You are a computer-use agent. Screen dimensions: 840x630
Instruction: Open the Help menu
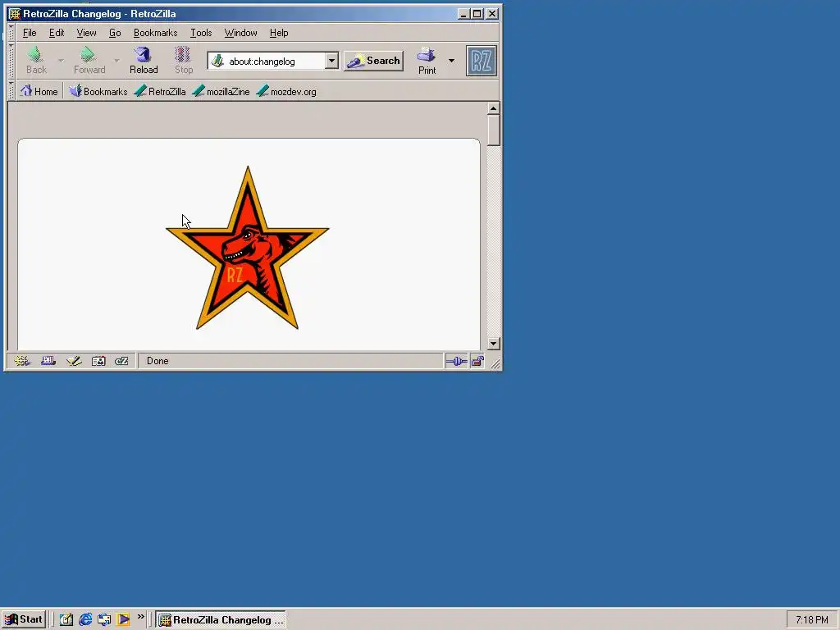pos(279,33)
